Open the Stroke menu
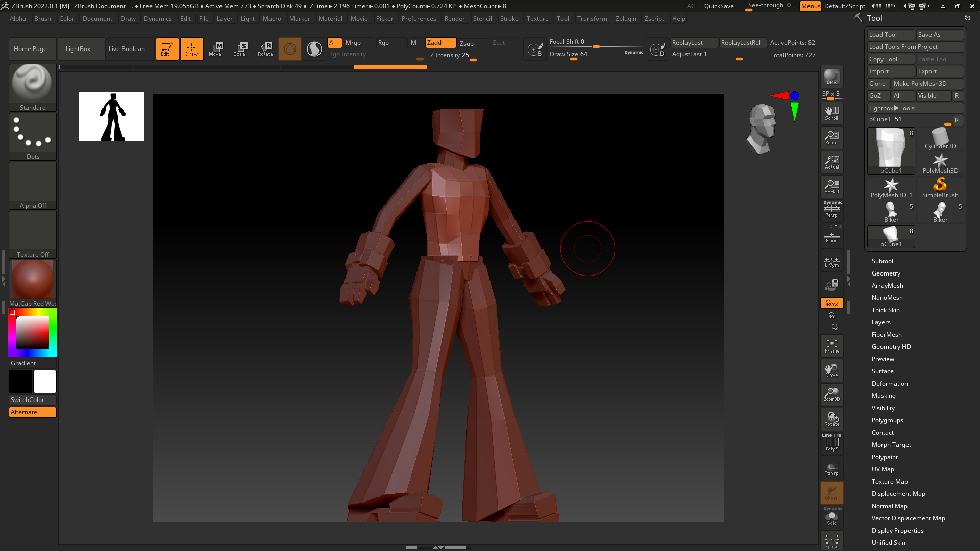Screen dimensions: 980x551 pyautogui.click(x=509, y=19)
